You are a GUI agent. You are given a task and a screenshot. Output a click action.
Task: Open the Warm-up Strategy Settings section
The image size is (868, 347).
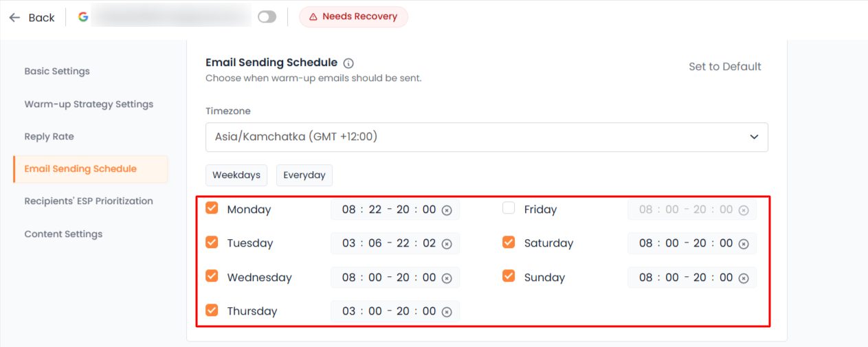click(89, 104)
